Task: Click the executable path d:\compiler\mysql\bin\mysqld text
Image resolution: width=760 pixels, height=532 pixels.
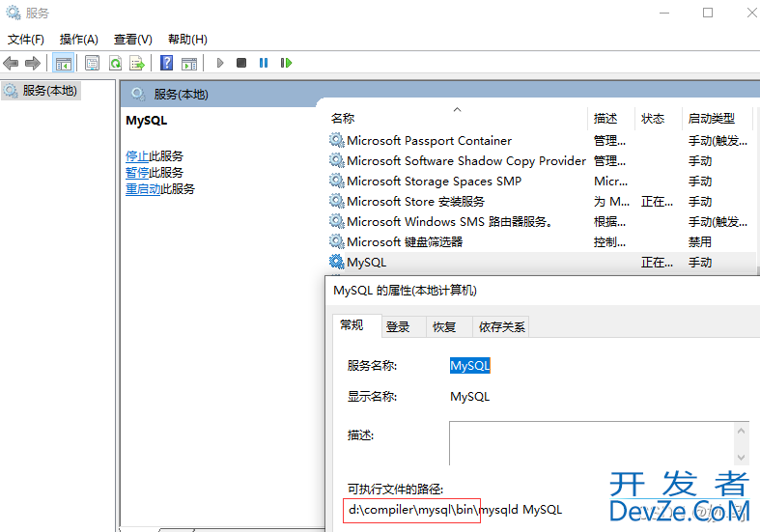Action: click(x=434, y=510)
